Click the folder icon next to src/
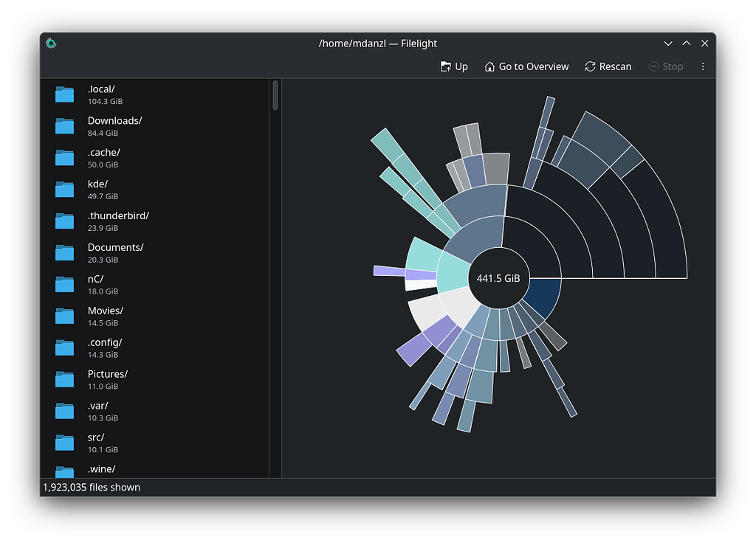 tap(64, 443)
